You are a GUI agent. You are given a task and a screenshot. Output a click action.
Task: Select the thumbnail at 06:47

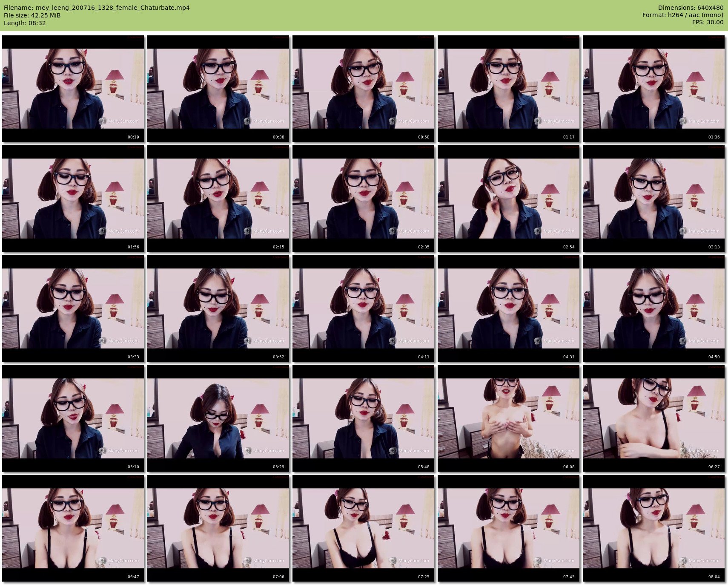[x=73, y=528]
